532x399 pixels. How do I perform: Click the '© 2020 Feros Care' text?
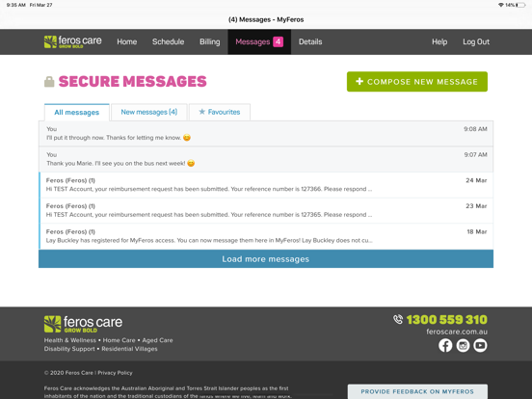68,373
